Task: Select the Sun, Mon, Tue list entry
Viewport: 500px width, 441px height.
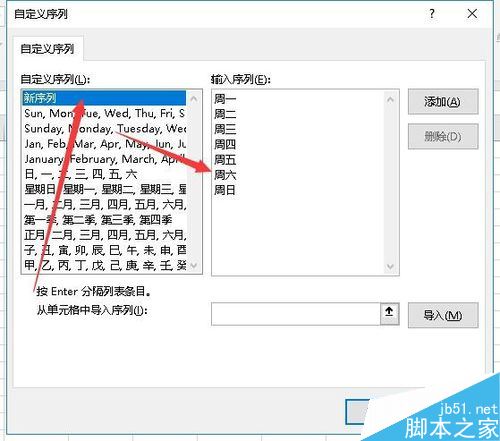Action: pos(104,113)
